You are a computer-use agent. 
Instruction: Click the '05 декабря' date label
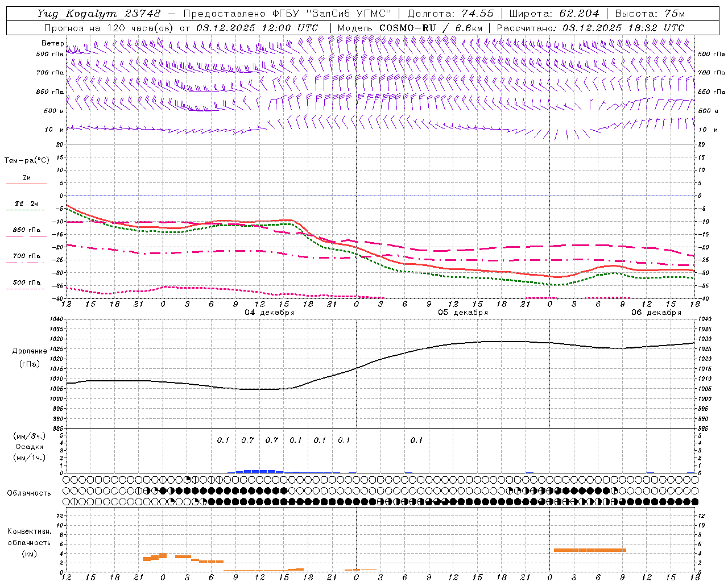coord(463,313)
